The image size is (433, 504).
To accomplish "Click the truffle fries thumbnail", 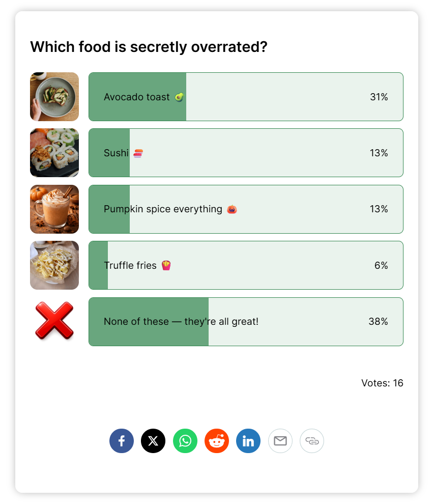I will coord(54,265).
